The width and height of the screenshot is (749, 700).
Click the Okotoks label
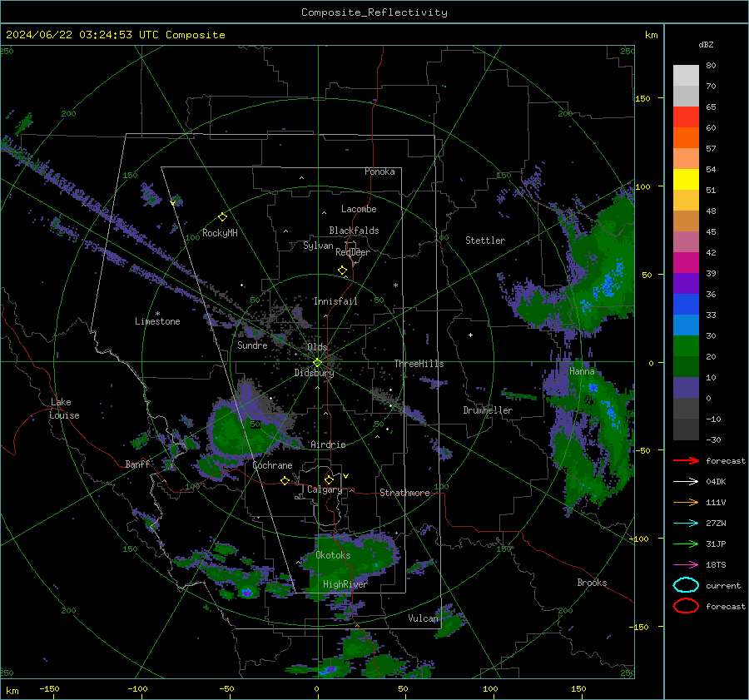333,555
